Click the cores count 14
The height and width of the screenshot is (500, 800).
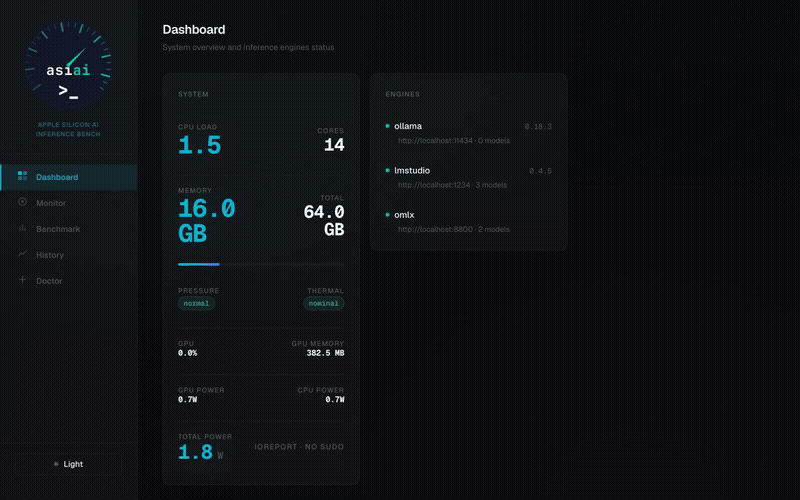click(x=334, y=145)
